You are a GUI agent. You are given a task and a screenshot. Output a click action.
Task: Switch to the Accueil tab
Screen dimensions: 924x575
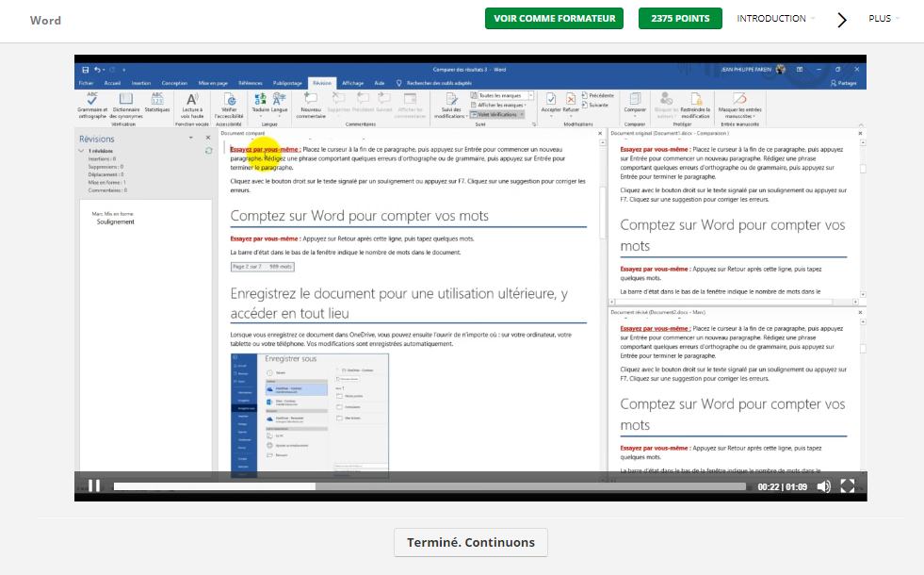[x=112, y=83]
